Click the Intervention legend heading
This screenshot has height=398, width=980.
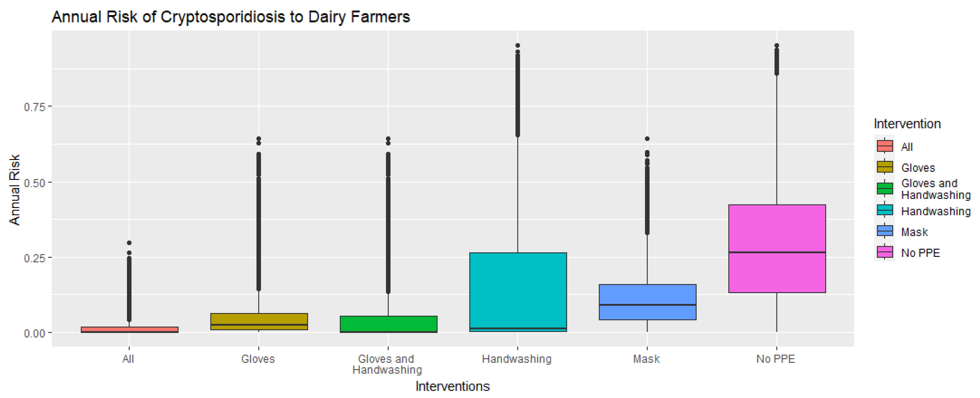point(907,124)
